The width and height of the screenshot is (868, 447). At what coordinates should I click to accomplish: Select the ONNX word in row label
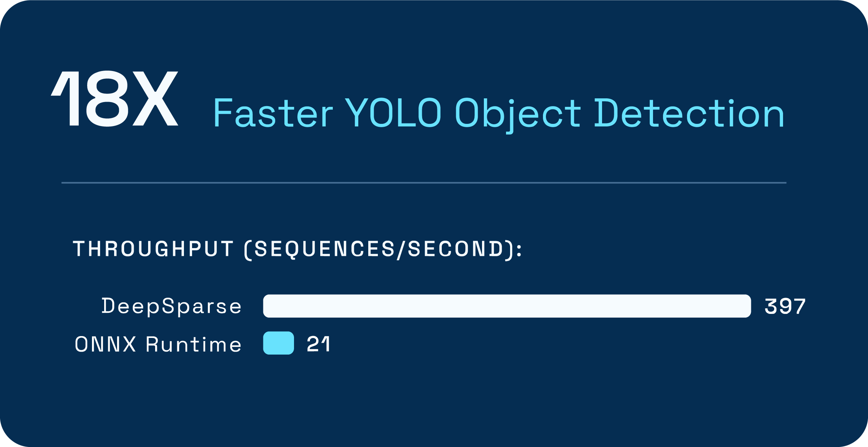click(x=105, y=344)
